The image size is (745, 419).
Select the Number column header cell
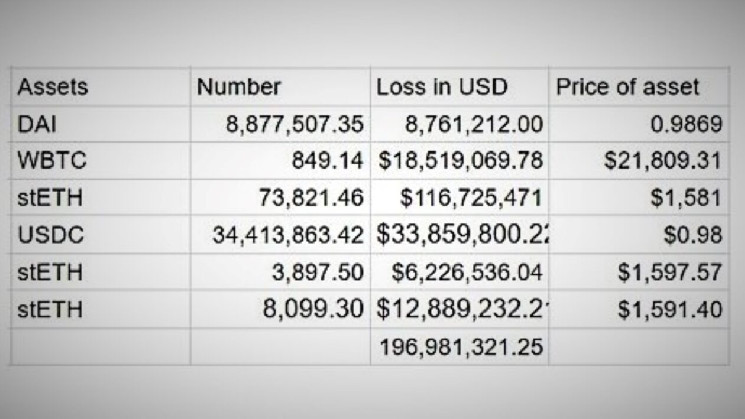[280, 87]
